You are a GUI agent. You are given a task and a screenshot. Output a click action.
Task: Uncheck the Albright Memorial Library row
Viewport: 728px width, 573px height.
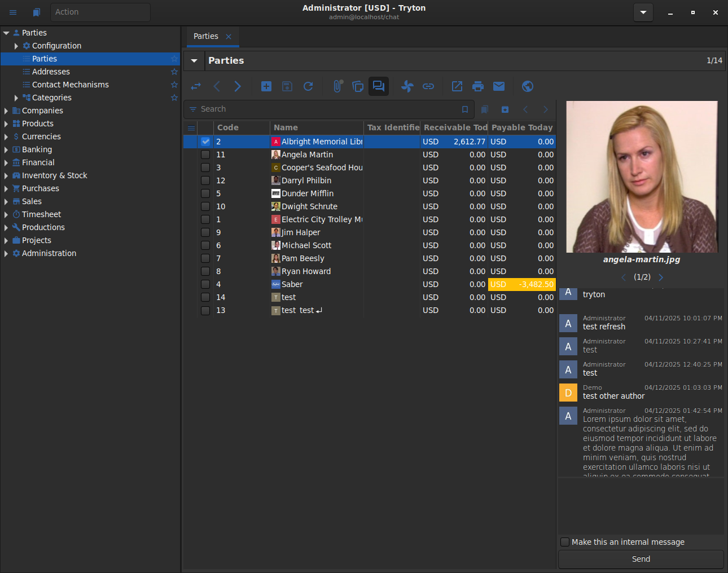[205, 142]
